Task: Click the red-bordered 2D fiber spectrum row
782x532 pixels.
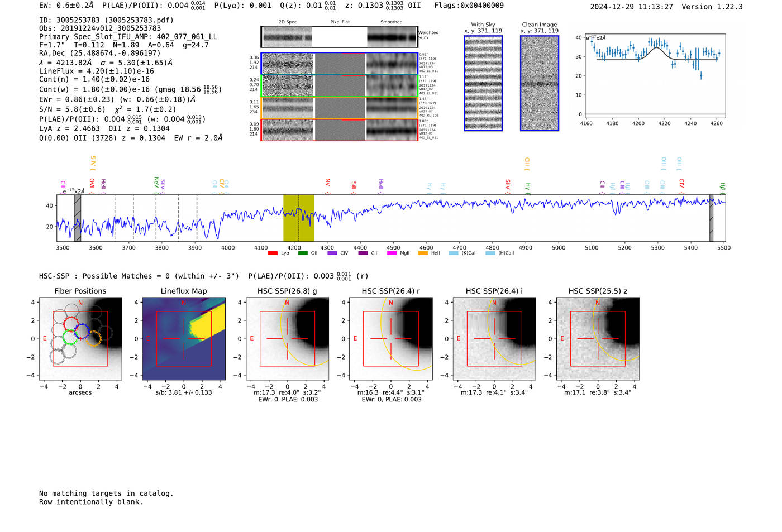Action: (x=339, y=130)
